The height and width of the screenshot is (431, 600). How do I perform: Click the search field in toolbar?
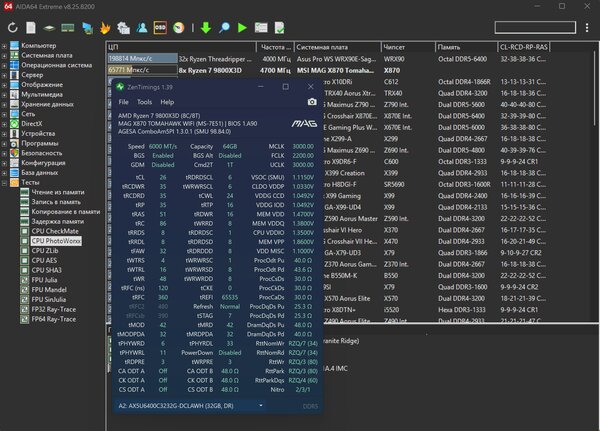(x=535, y=28)
